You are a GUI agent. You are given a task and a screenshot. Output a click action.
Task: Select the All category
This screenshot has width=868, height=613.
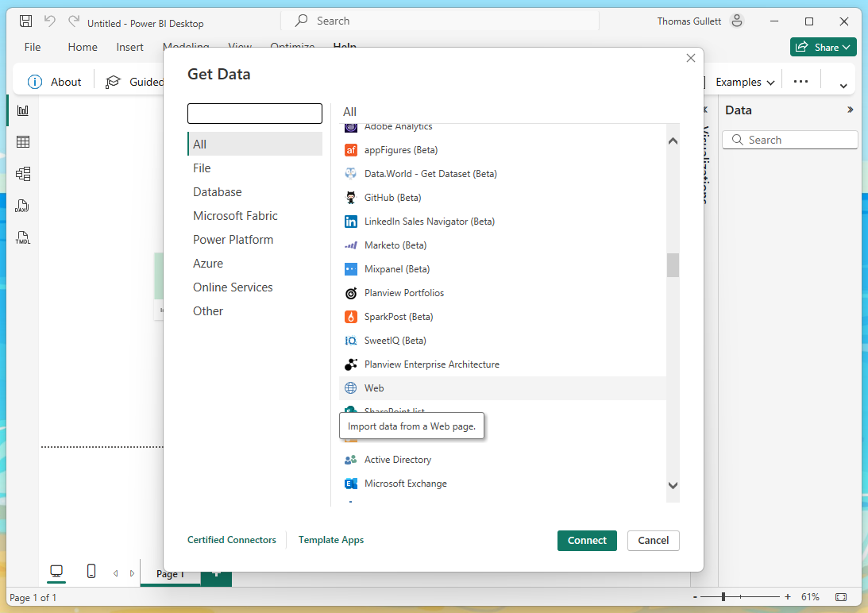pyautogui.click(x=255, y=144)
